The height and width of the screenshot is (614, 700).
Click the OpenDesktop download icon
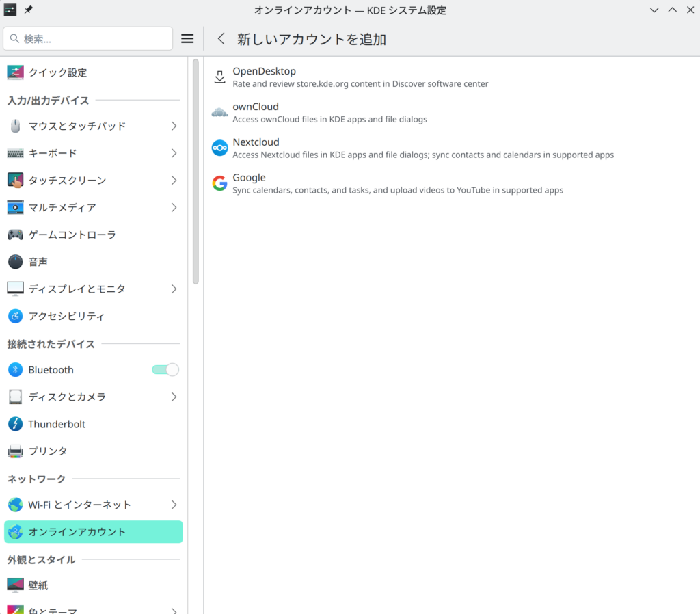219,77
